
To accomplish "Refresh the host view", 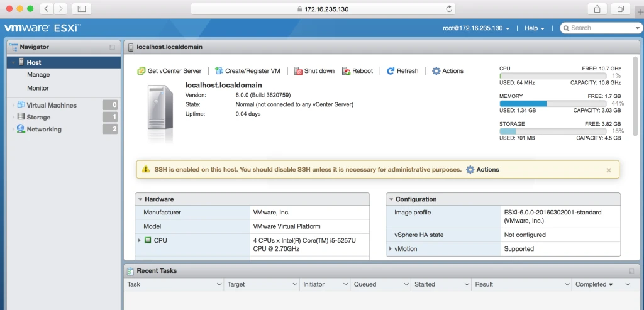I will click(x=402, y=71).
